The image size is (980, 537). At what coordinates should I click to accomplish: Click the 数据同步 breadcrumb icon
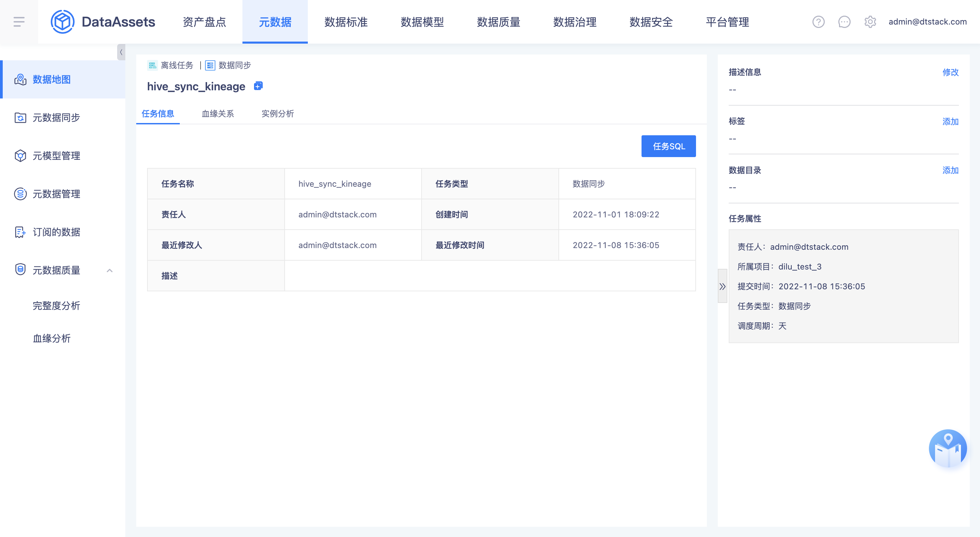(x=210, y=65)
